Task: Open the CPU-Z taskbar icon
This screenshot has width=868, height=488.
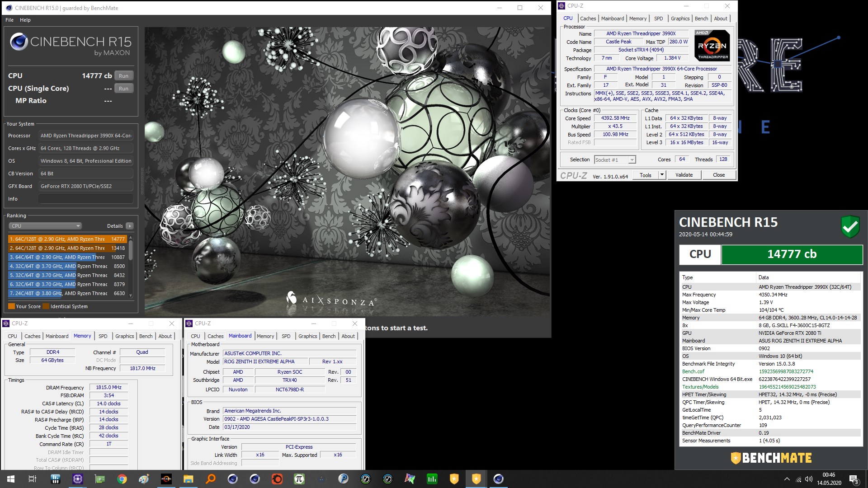Action: pos(78,479)
